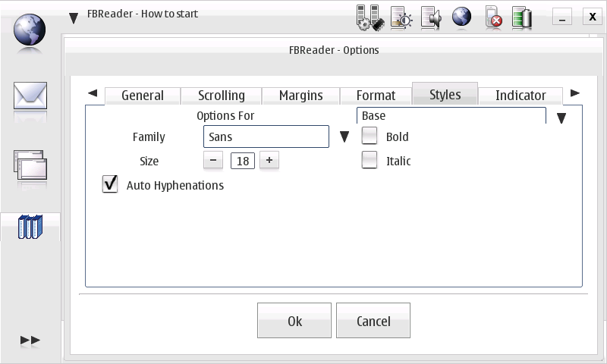607x364 pixels.
Task: Toggle the Italic checkbox
Action: click(x=370, y=160)
